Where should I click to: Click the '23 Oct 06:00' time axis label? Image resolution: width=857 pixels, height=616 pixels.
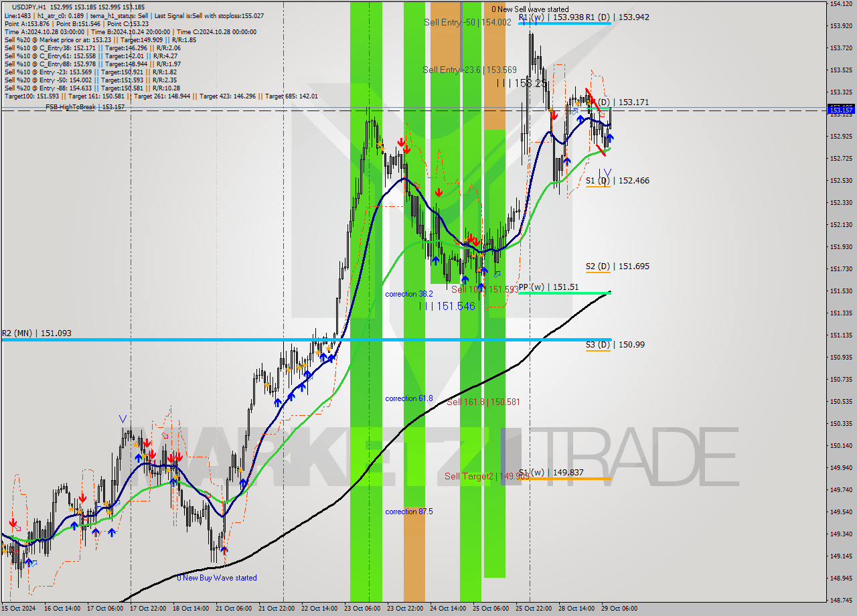tap(362, 609)
